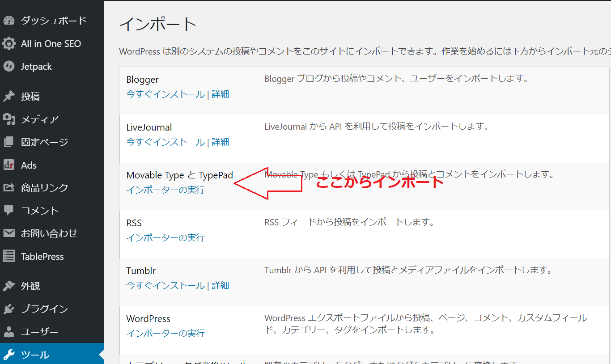The width and height of the screenshot is (611, 364).
Task: Click the pushpin icon beside 投稿
Action: coord(9,96)
